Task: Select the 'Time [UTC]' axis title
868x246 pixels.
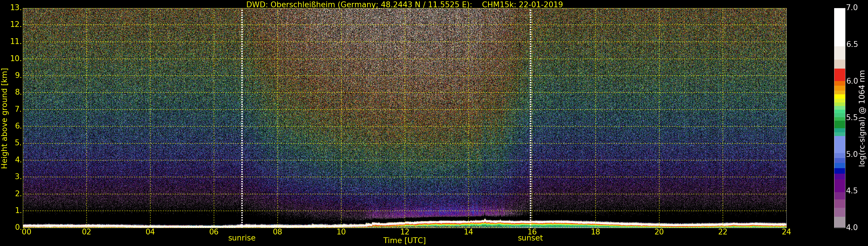Action: coord(404,241)
